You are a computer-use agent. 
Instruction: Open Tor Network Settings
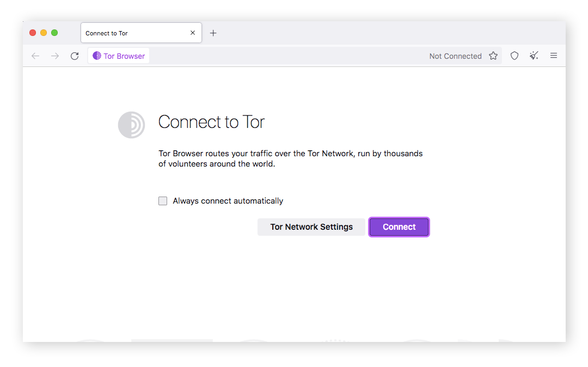click(311, 227)
